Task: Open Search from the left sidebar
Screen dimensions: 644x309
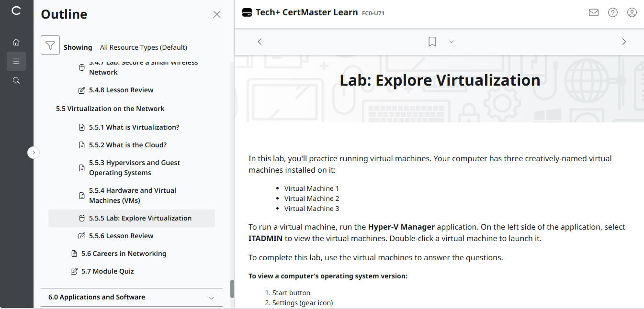Action: coord(16,80)
